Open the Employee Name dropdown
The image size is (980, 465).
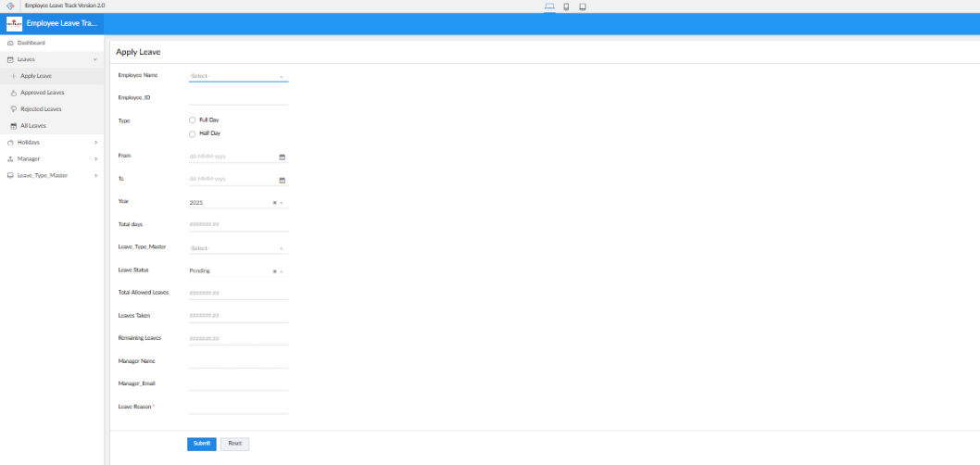point(238,76)
